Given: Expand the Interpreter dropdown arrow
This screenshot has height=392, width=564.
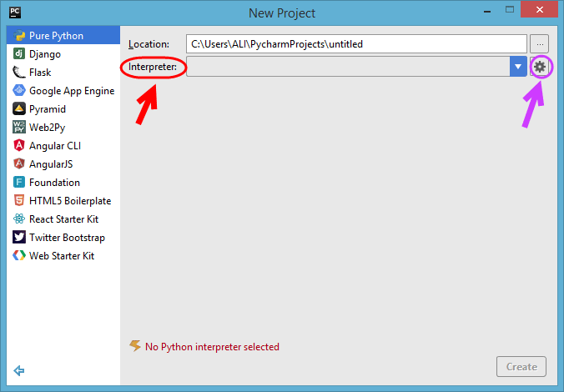Looking at the screenshot, I should (x=518, y=67).
